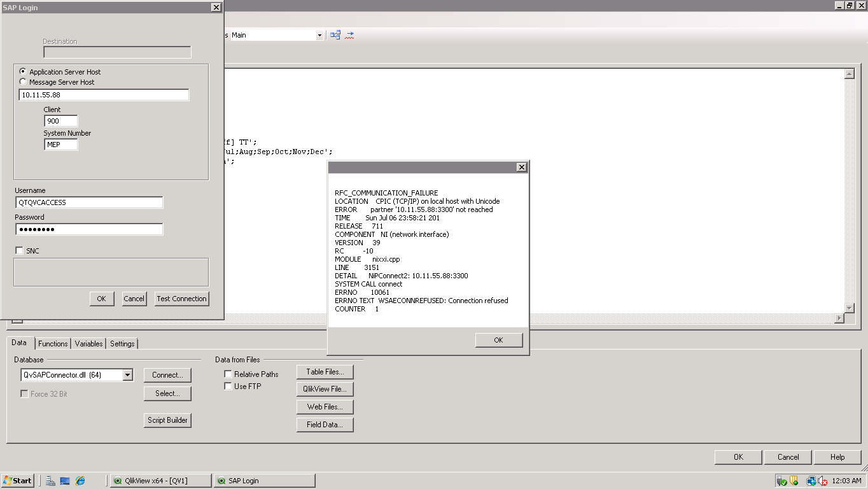Screen dimensions: 868x489
Task: Click the QlikView File... button
Action: (x=325, y=389)
